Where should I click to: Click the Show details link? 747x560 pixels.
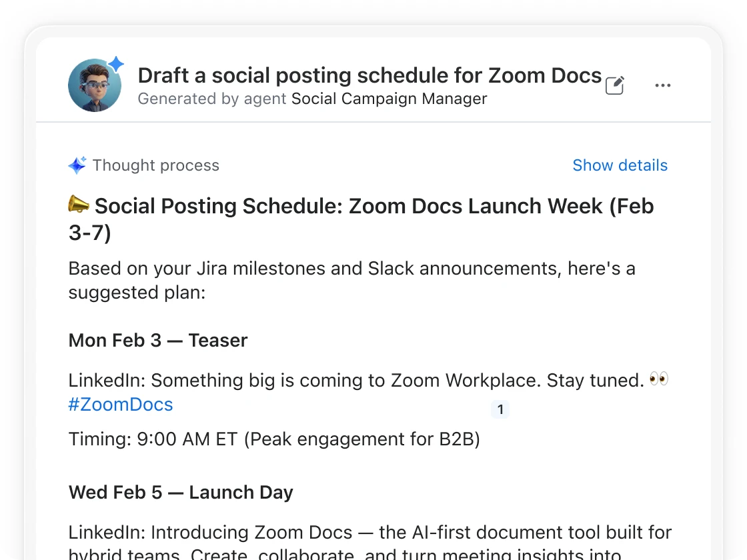[x=620, y=165]
